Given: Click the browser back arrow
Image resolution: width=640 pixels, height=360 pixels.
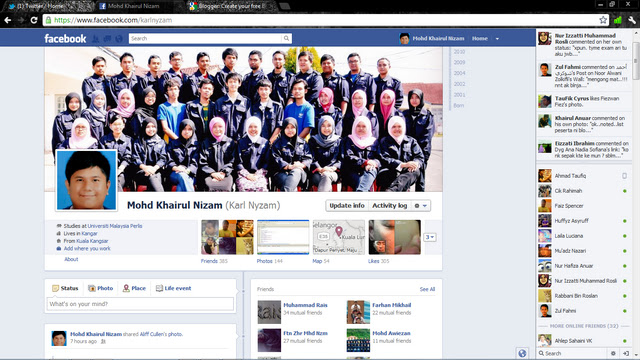Looking at the screenshot, I should [x=8, y=20].
